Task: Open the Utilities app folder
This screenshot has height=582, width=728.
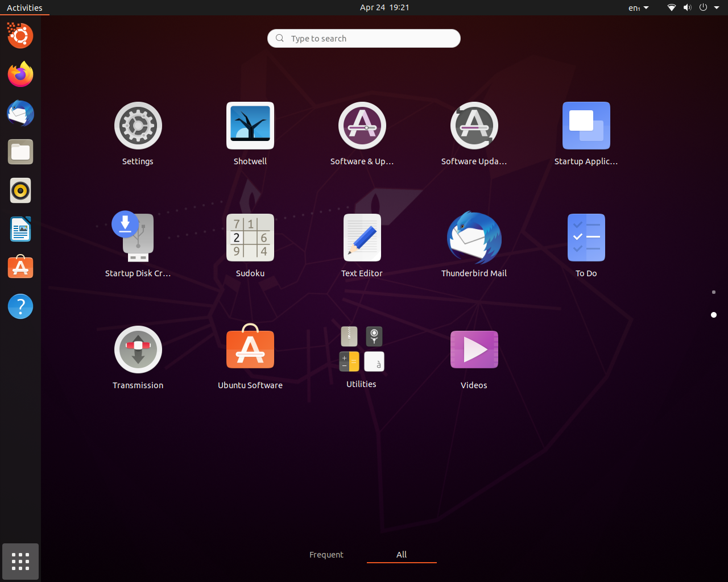Action: coord(362,358)
